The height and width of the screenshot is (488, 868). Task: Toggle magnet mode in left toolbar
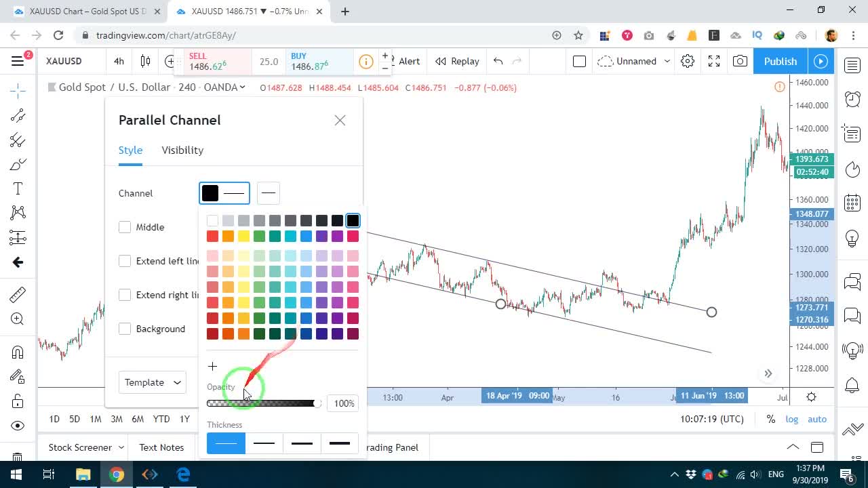[x=18, y=352]
